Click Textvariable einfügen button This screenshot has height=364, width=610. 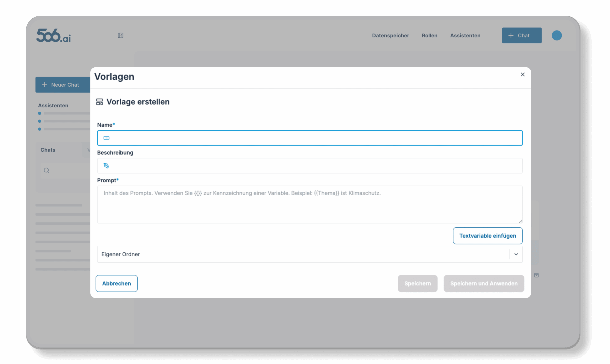point(488,236)
